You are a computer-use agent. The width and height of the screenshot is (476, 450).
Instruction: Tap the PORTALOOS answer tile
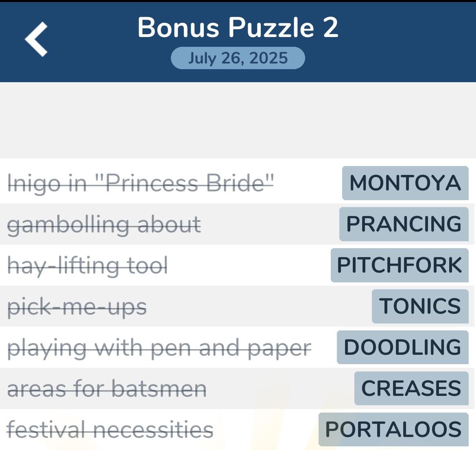(393, 429)
